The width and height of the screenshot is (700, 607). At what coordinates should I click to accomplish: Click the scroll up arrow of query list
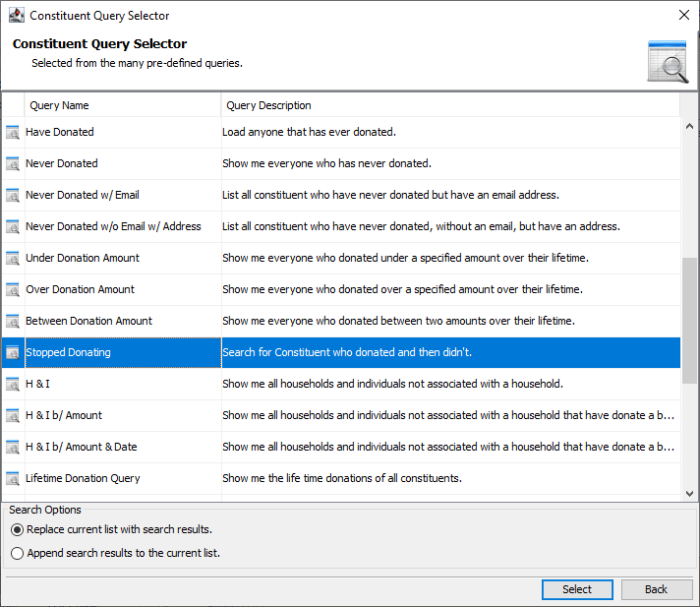tap(689, 126)
